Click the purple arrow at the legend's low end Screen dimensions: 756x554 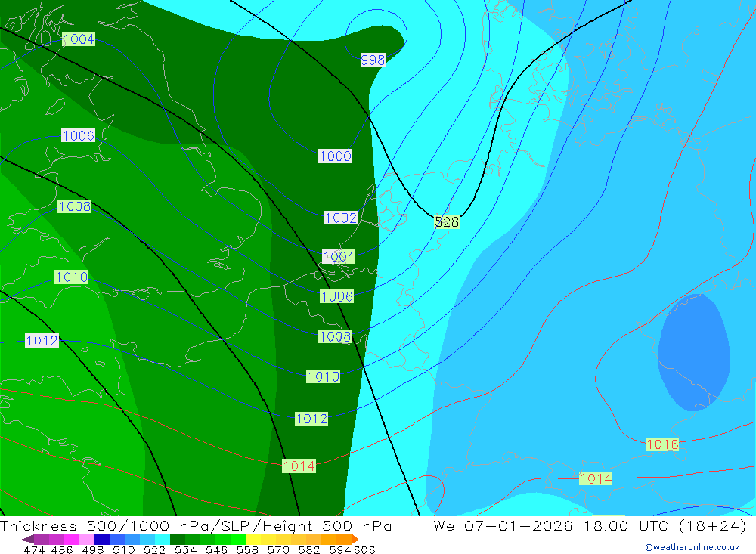27,539
